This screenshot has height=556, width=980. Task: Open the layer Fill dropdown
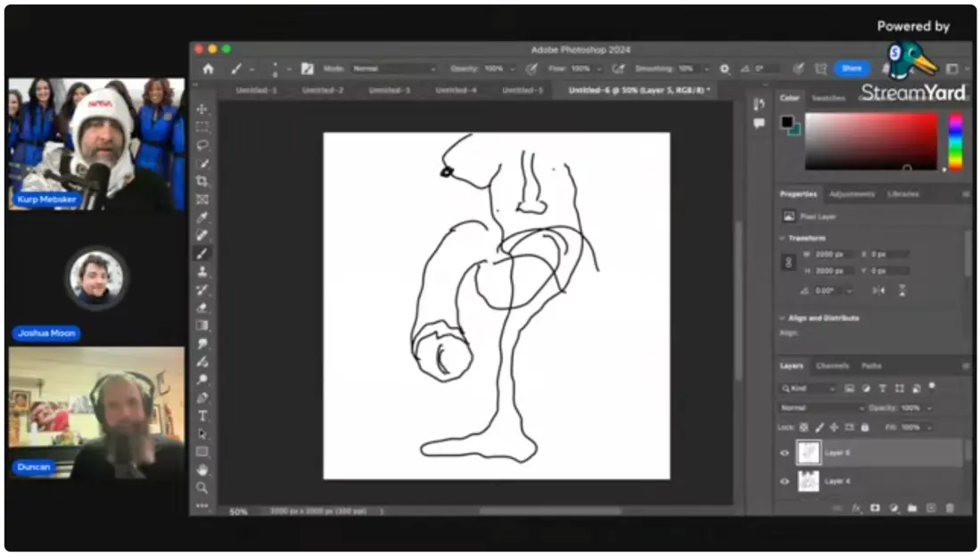pyautogui.click(x=929, y=428)
